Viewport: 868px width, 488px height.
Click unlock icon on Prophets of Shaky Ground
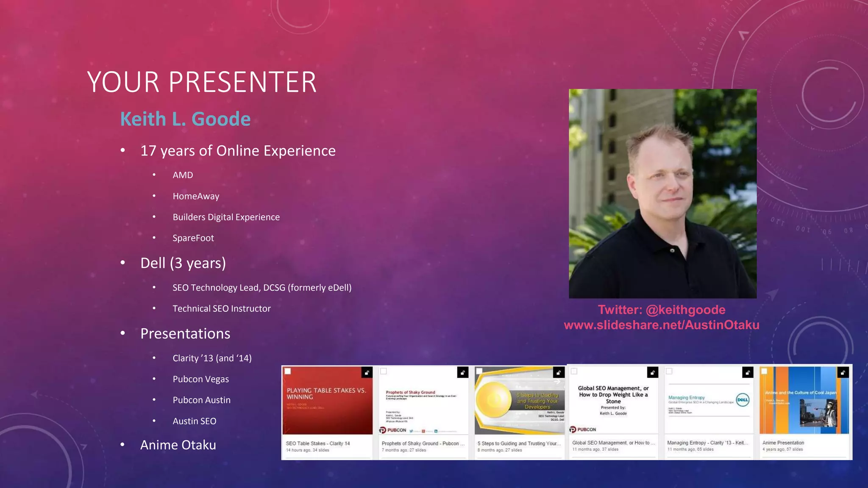pyautogui.click(x=462, y=372)
